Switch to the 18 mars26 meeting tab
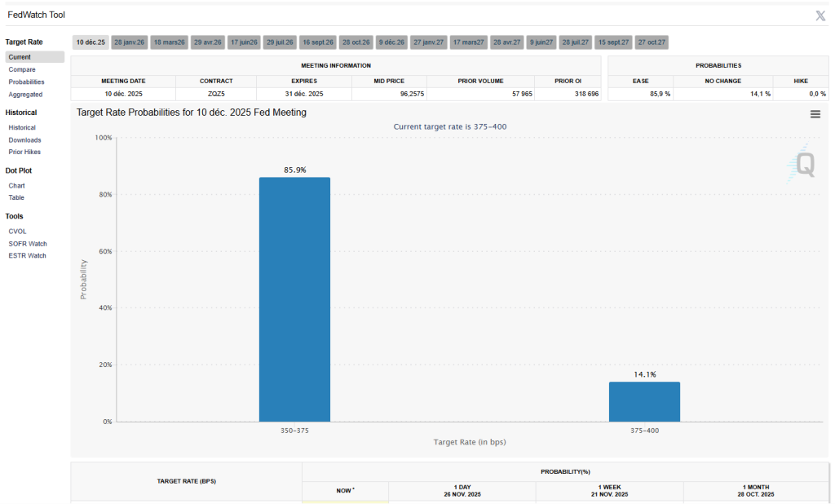Viewport: 835px width, 504px height. [169, 42]
